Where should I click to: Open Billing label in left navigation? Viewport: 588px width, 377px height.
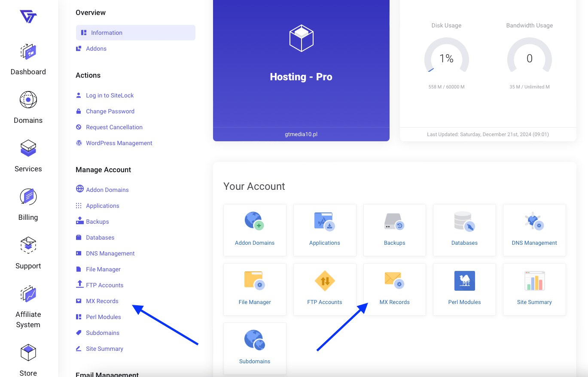28,217
